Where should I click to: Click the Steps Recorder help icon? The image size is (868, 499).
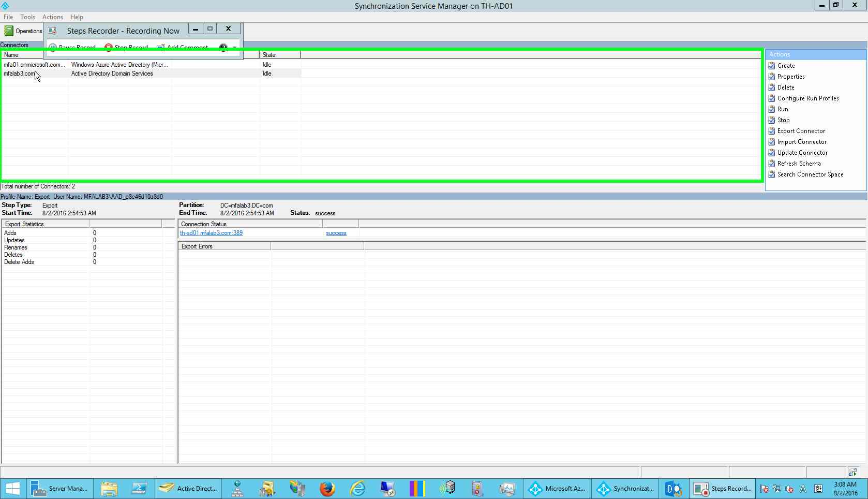tap(223, 47)
